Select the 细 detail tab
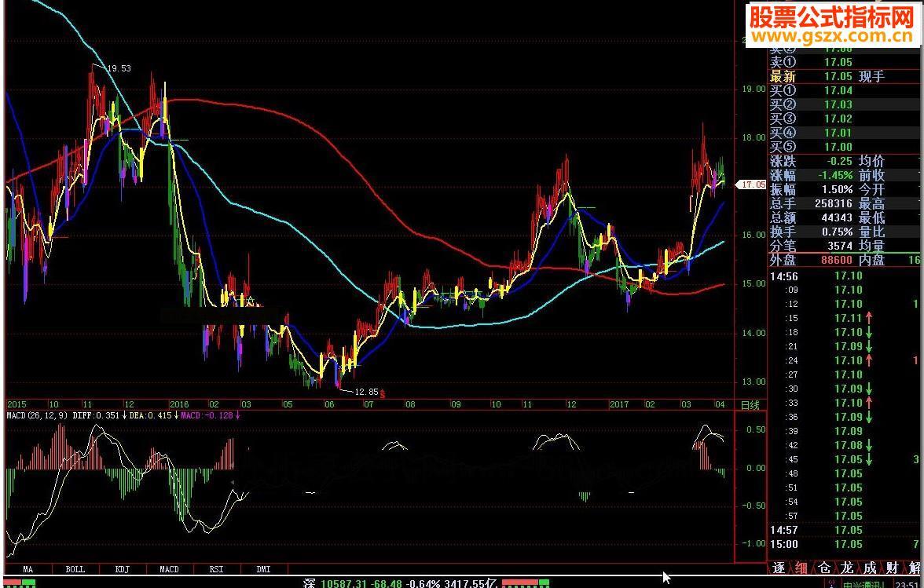 click(801, 568)
